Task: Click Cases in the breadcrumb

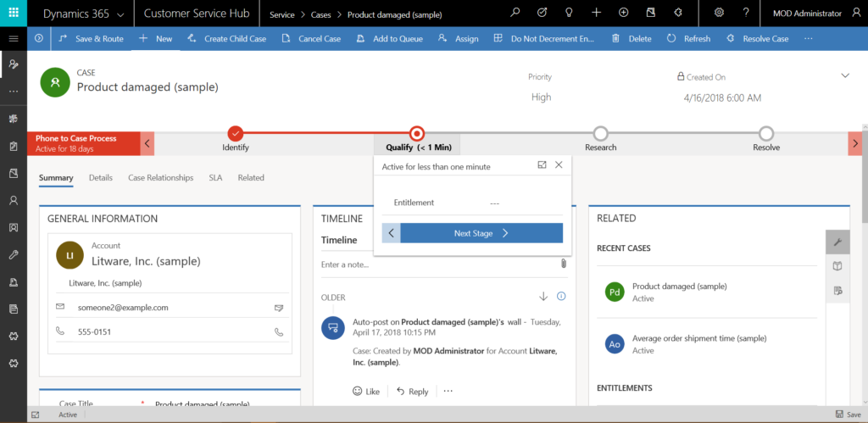Action: click(320, 15)
